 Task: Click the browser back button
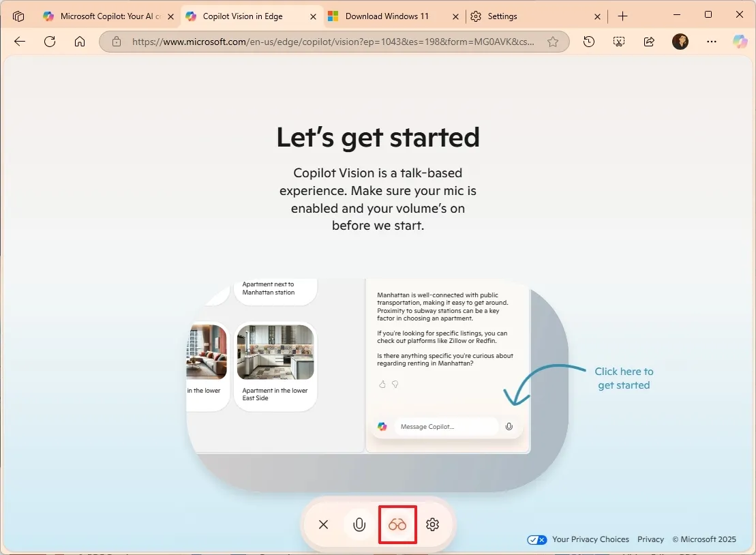19,42
